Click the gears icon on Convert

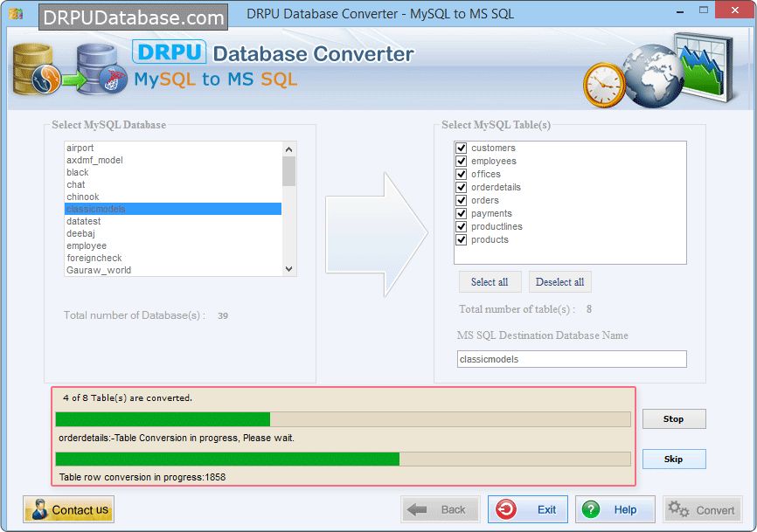pos(678,508)
